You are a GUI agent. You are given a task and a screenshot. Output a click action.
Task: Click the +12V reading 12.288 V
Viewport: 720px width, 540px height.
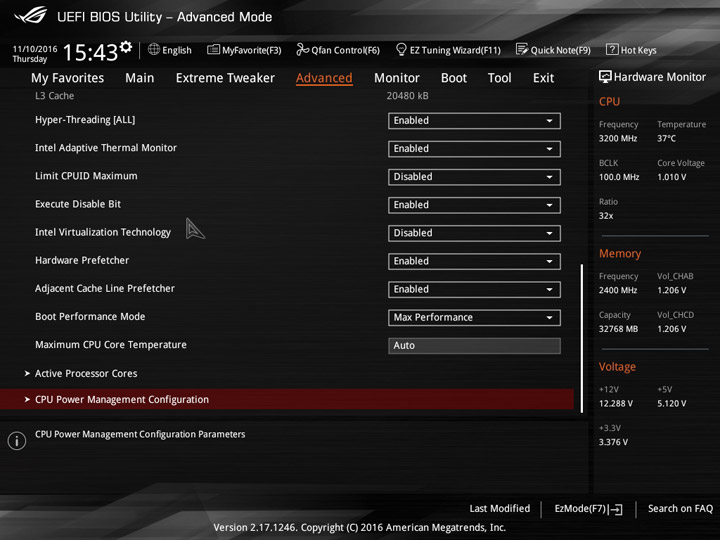[x=615, y=404]
